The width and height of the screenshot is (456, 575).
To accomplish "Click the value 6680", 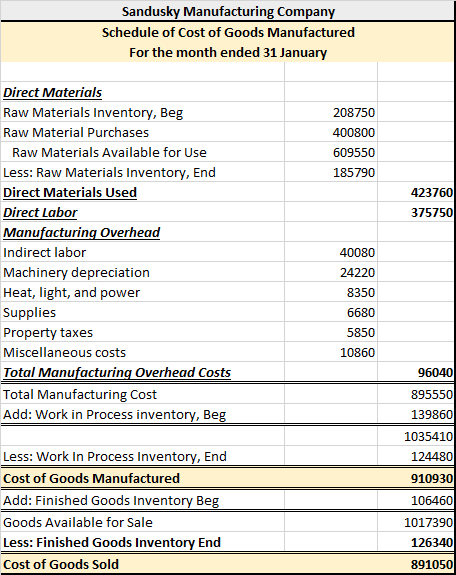I will click(361, 312).
